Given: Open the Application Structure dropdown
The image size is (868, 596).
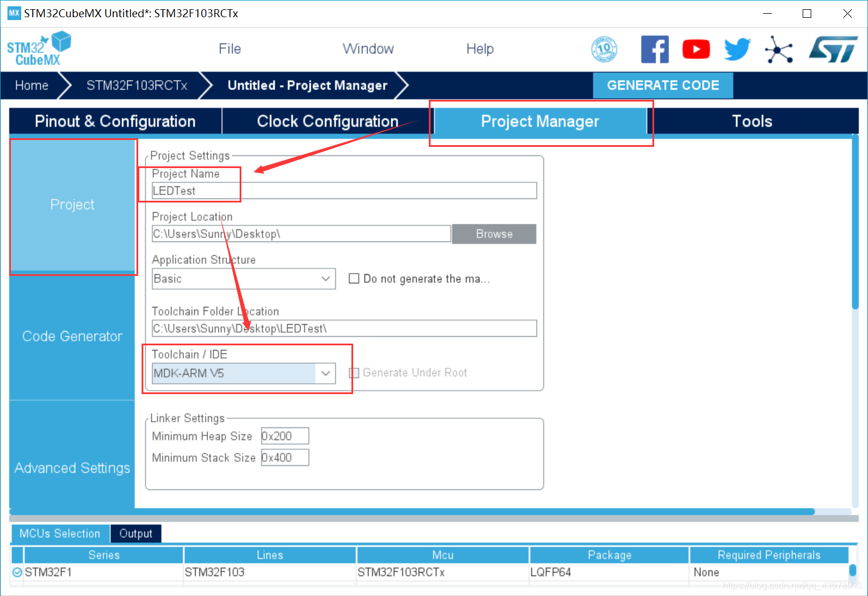Looking at the screenshot, I should click(244, 279).
